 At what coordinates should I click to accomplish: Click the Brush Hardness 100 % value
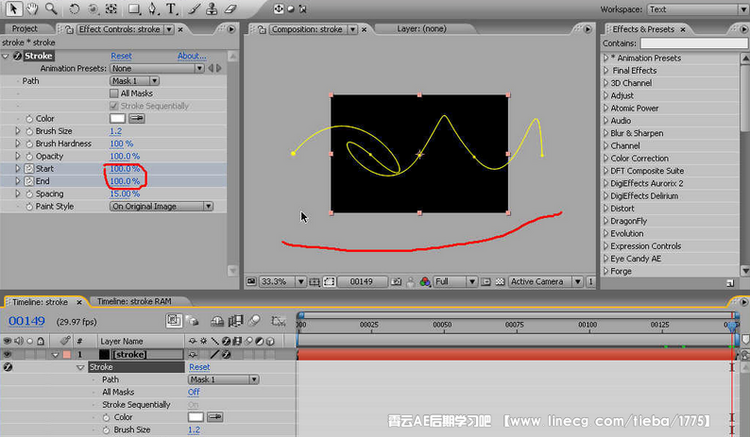(121, 143)
